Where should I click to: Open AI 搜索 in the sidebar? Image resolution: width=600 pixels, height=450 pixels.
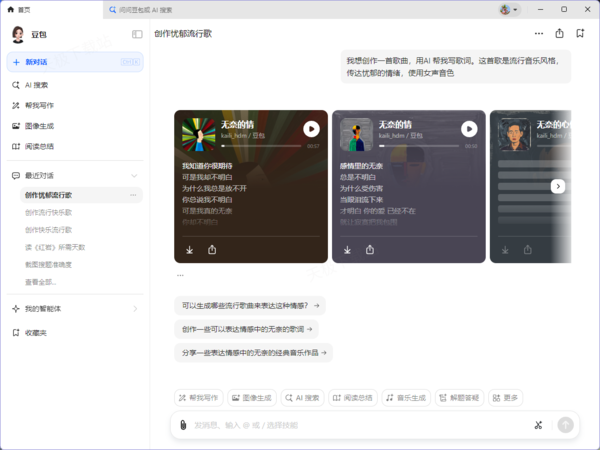[x=36, y=85]
